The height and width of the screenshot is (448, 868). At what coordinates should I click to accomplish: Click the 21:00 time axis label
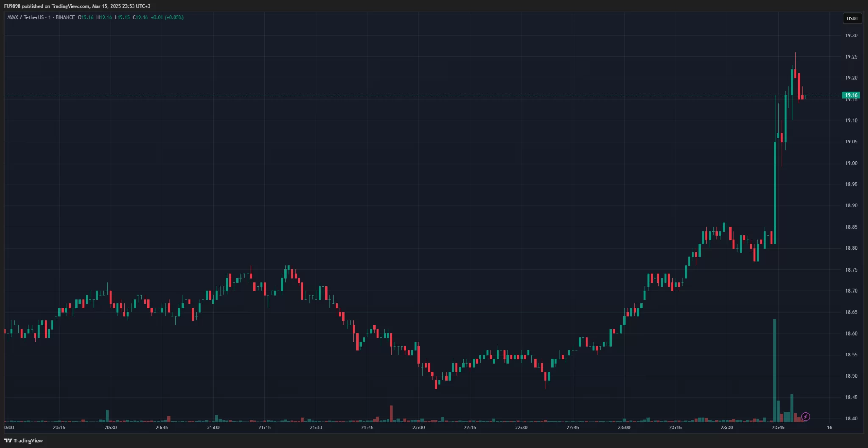point(213,428)
